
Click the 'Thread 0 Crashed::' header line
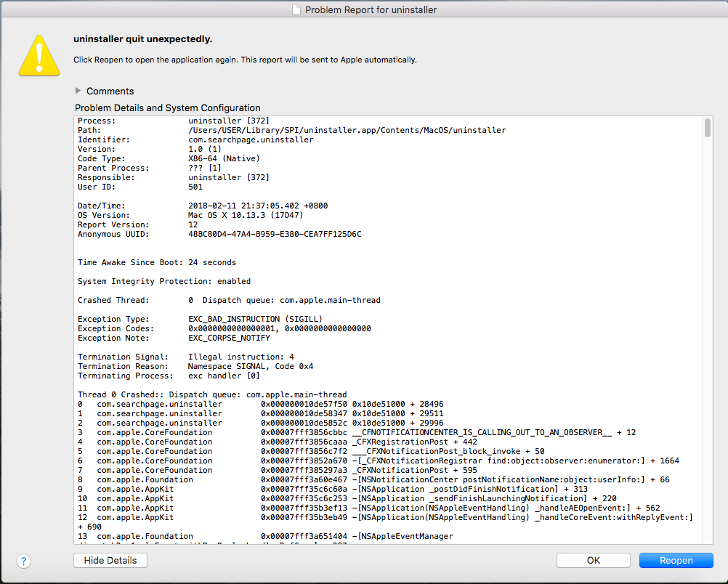[x=212, y=394]
